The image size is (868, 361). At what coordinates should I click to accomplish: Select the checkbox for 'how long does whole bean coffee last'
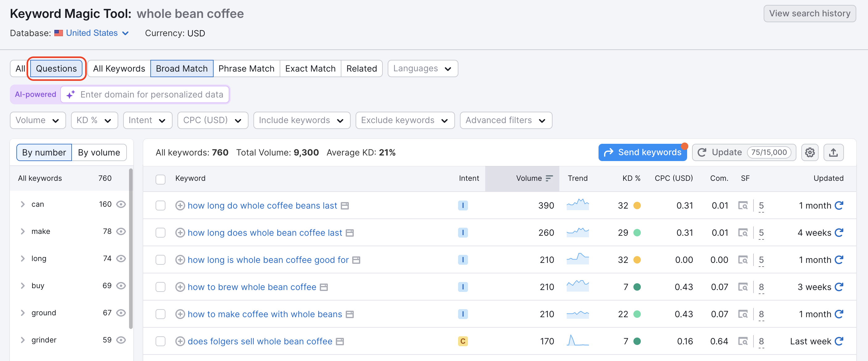click(x=161, y=232)
